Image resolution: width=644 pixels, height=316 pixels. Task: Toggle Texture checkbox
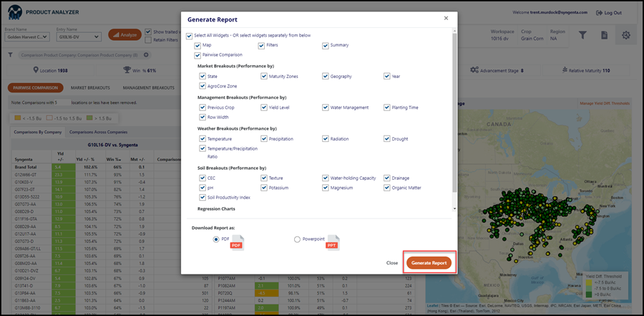(x=263, y=178)
